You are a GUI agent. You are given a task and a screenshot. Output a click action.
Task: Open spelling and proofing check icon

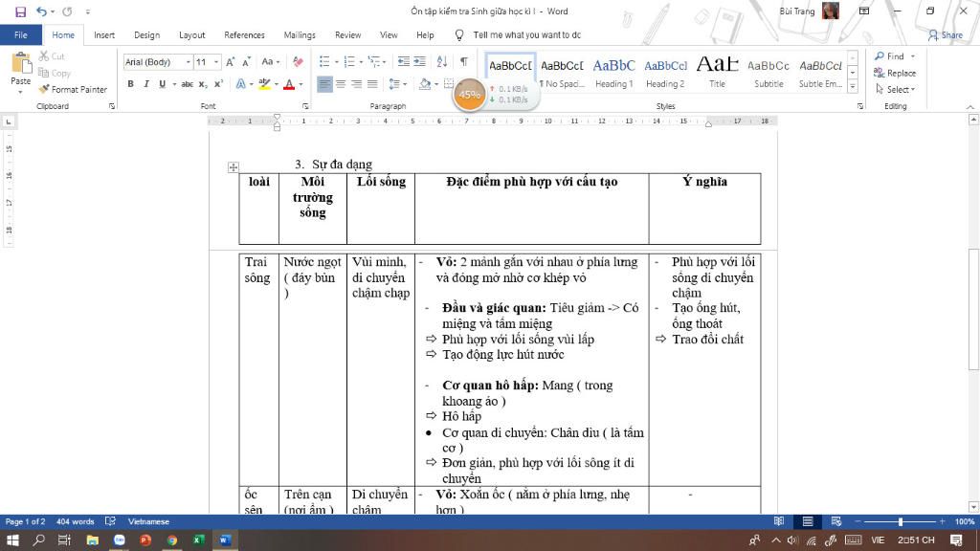(111, 521)
